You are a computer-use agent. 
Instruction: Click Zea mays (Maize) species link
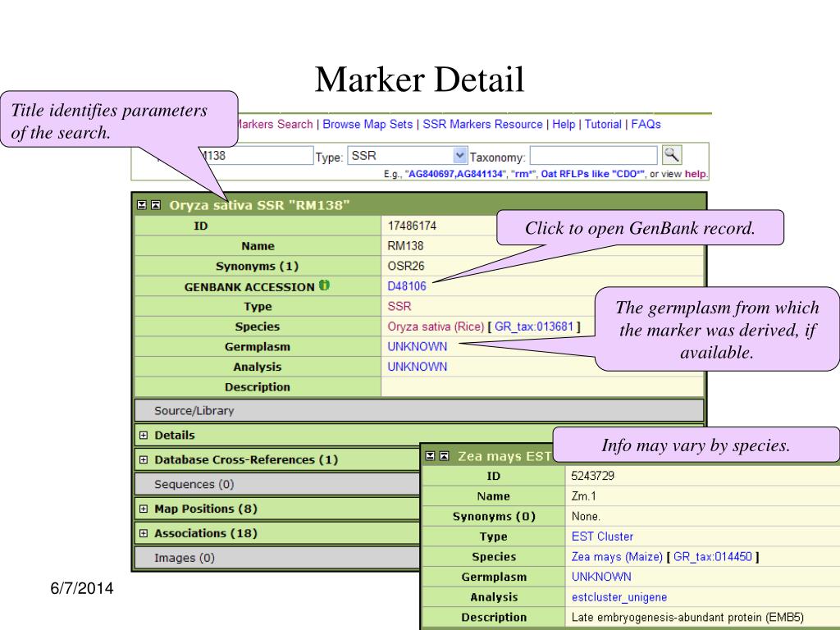coord(617,557)
